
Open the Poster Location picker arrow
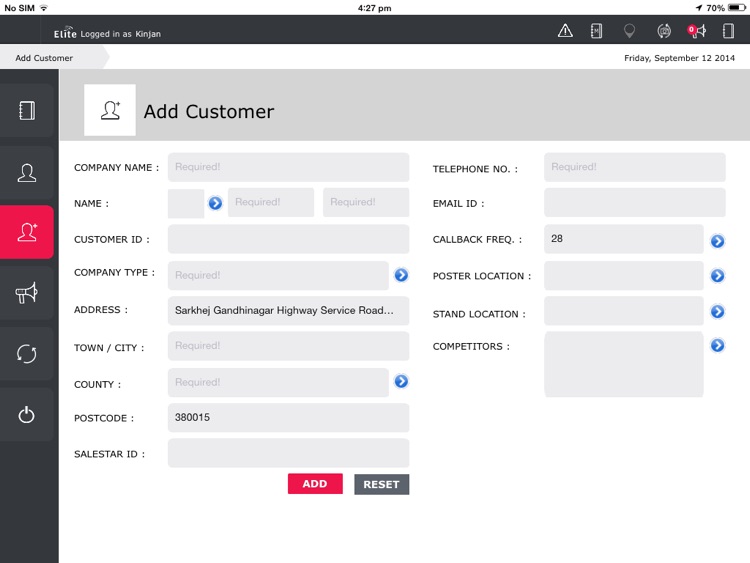pyautogui.click(x=717, y=276)
